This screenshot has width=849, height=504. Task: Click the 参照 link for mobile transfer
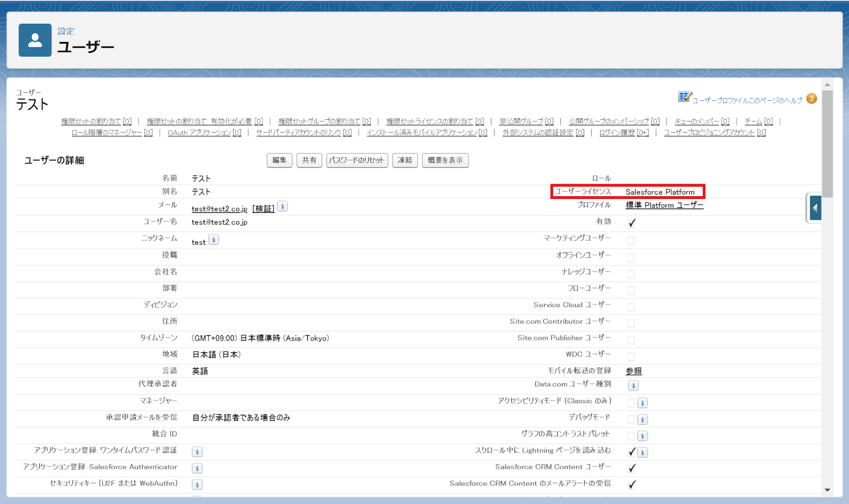pos(634,371)
